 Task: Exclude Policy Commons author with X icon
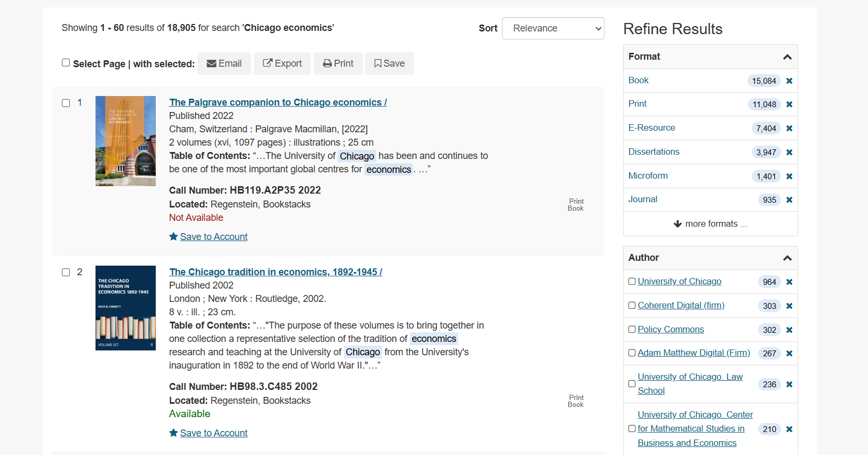click(x=789, y=330)
